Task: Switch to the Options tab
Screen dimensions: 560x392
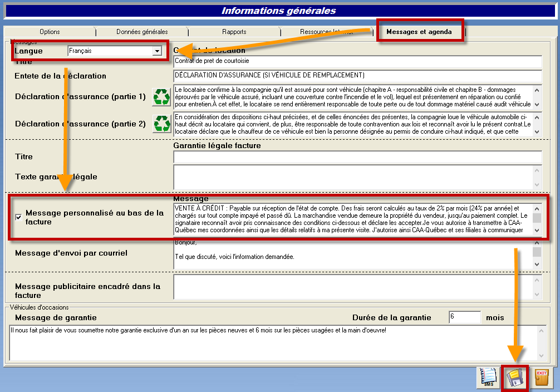Action: (x=50, y=32)
